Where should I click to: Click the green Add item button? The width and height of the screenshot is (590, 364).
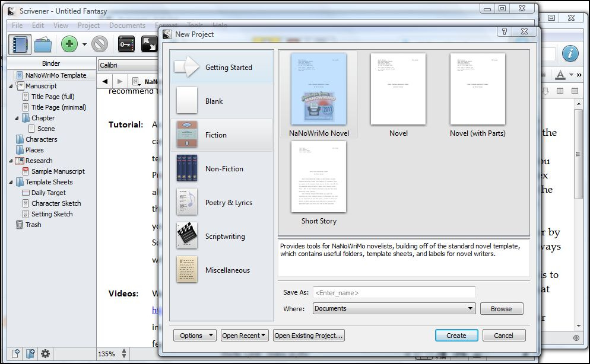pyautogui.click(x=69, y=44)
